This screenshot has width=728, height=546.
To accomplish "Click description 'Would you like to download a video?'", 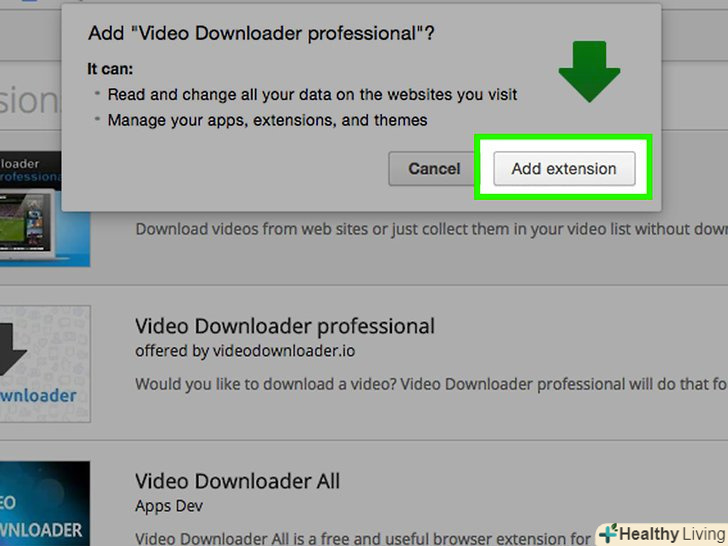I will click(431, 384).
